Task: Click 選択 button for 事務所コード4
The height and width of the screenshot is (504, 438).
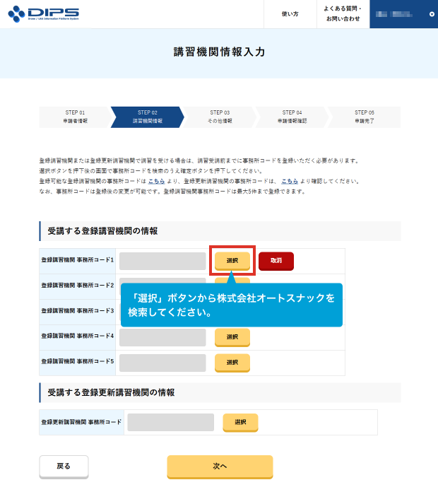Action: click(232, 337)
